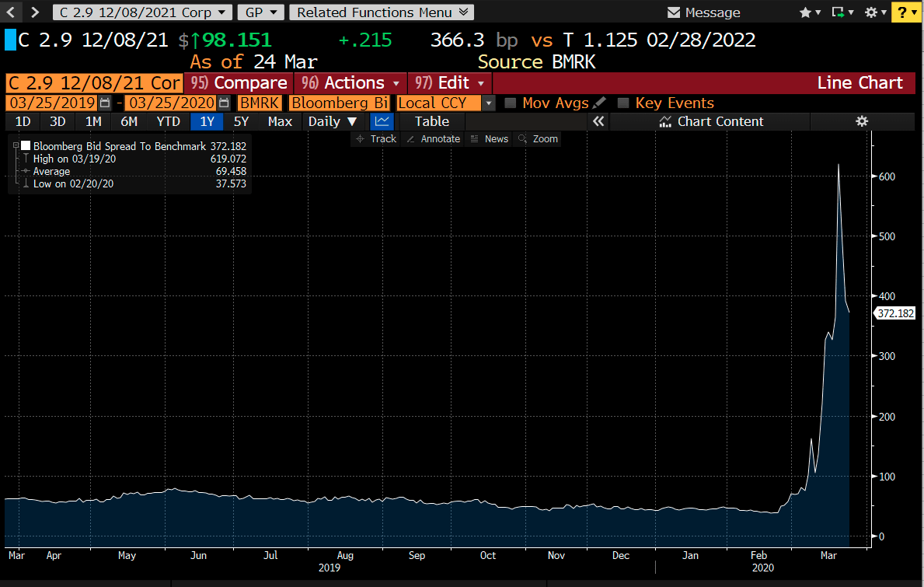Image resolution: width=924 pixels, height=587 pixels.
Task: Open chart settings gear icon
Action: (x=861, y=121)
